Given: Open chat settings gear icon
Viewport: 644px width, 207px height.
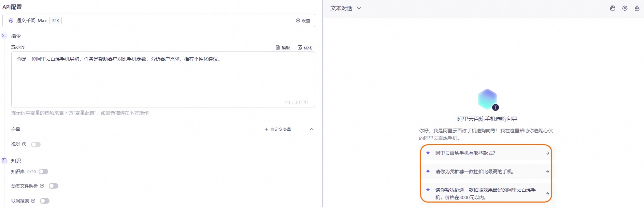Looking at the screenshot, I should coord(625,8).
